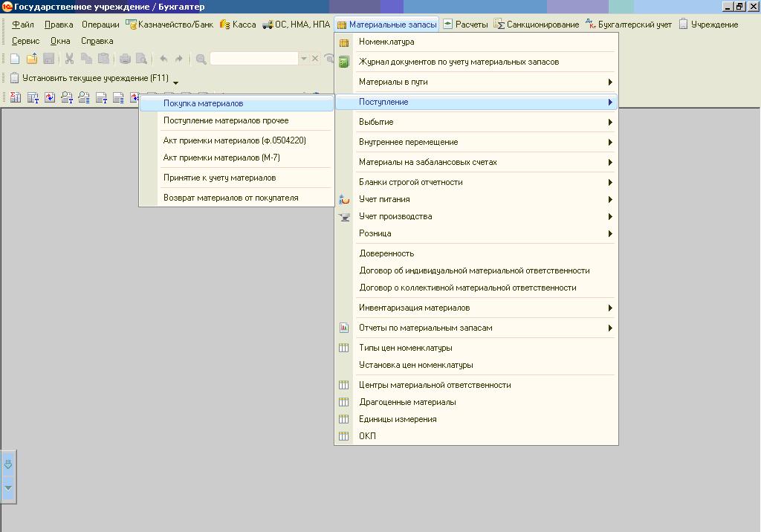761x532 pixels.
Task: Click the Санкционирование sigma icon
Action: point(500,25)
